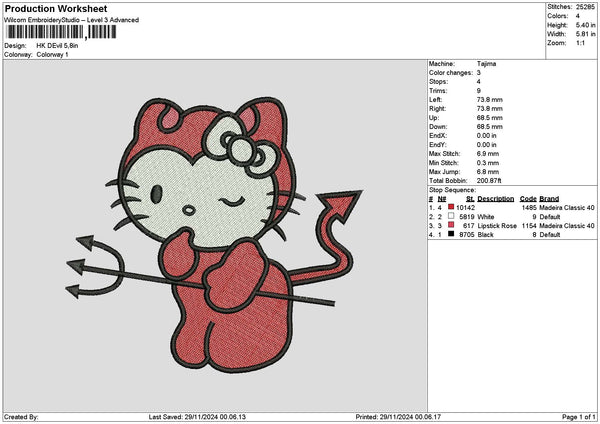The image size is (600, 424).
Task: Select the 'Page 1 of 1' footer text
Action: (x=579, y=417)
